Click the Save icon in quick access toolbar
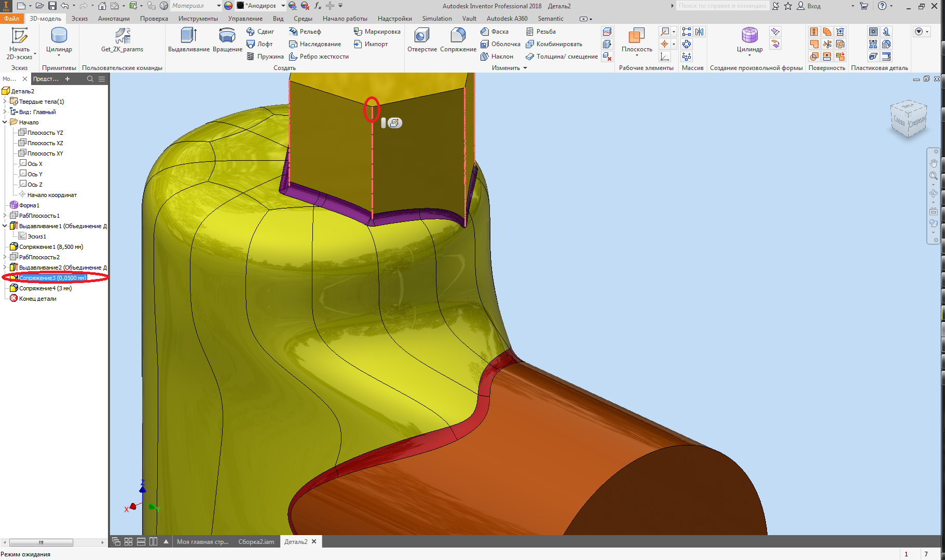The height and width of the screenshot is (560, 945). tap(52, 6)
